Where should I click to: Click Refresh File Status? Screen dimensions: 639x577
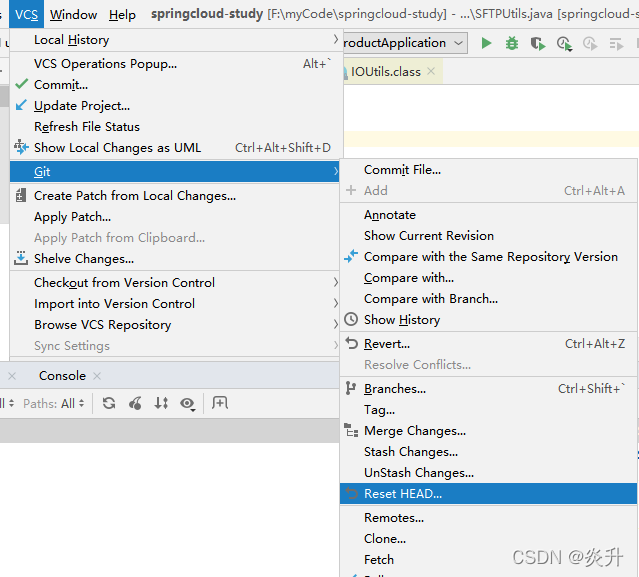pyautogui.click(x=174, y=127)
